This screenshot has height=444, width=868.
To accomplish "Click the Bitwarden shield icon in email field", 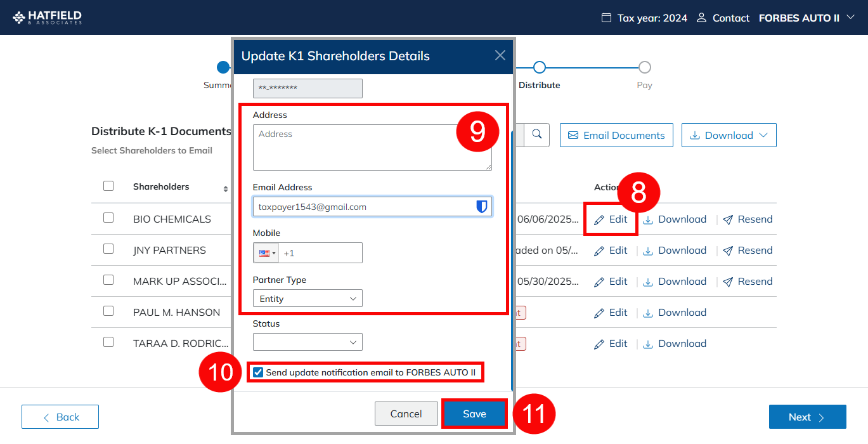I will (482, 207).
